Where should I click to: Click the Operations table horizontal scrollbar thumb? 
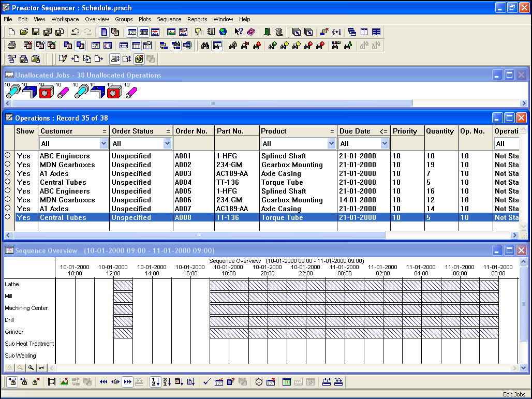[199, 235]
